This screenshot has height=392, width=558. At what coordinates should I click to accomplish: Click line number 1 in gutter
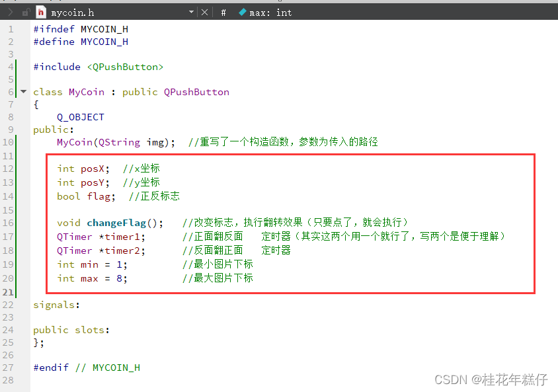[11, 29]
